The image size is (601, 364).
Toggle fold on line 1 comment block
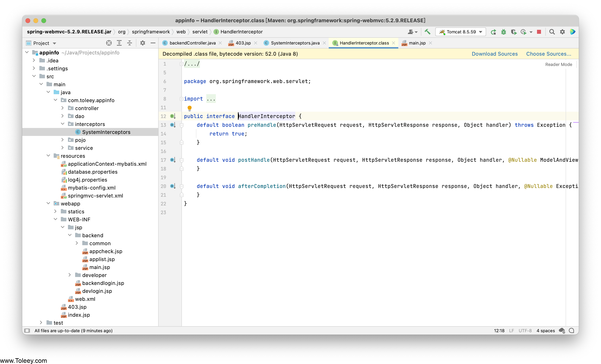(181, 64)
